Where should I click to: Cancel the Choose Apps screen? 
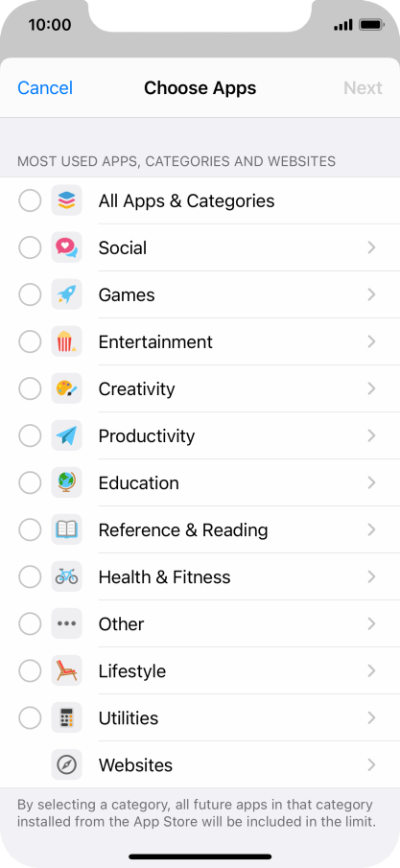[x=45, y=88]
